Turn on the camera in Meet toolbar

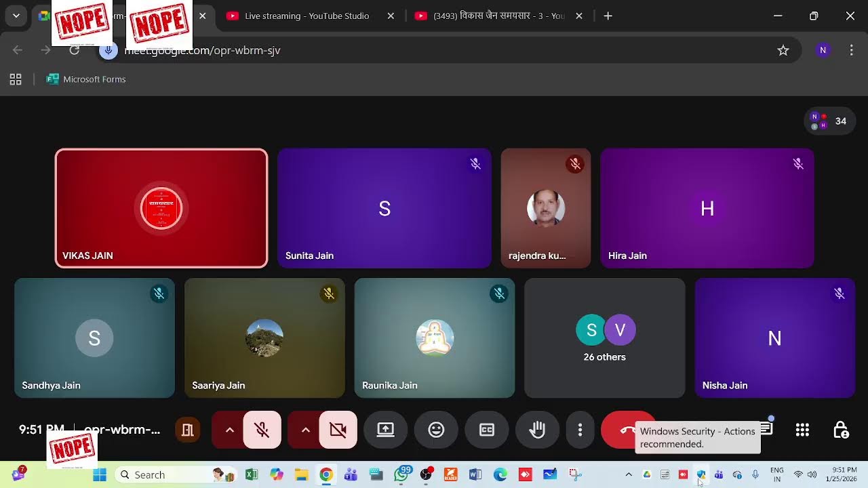pos(338,430)
